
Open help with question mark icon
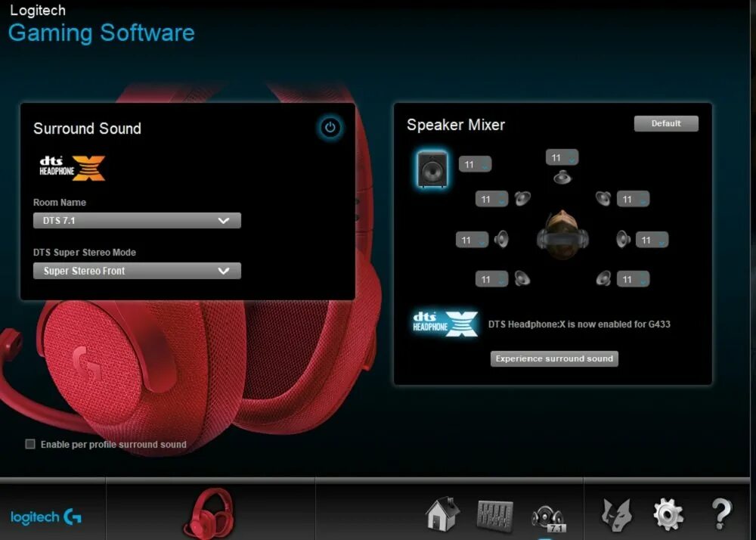point(721,514)
